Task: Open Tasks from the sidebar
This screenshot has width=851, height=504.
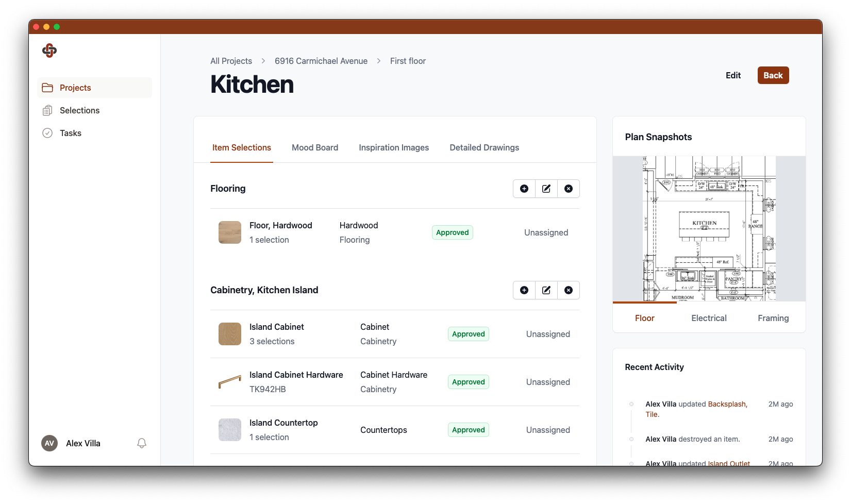Action: 71,133
